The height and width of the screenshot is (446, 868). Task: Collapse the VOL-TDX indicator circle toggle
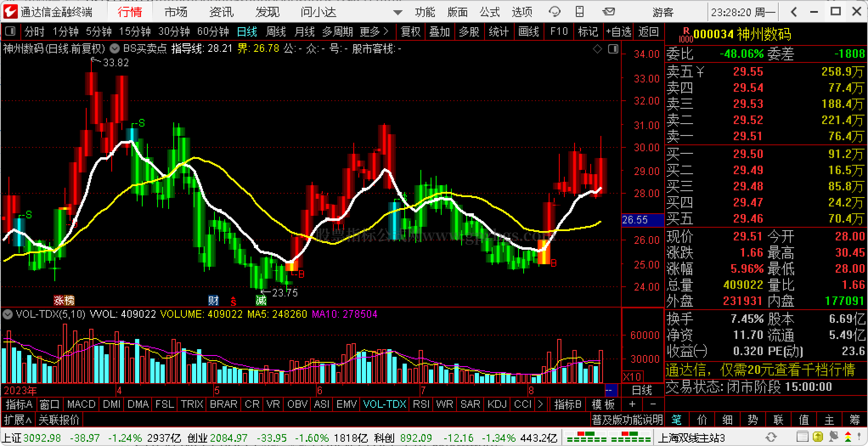point(7,314)
